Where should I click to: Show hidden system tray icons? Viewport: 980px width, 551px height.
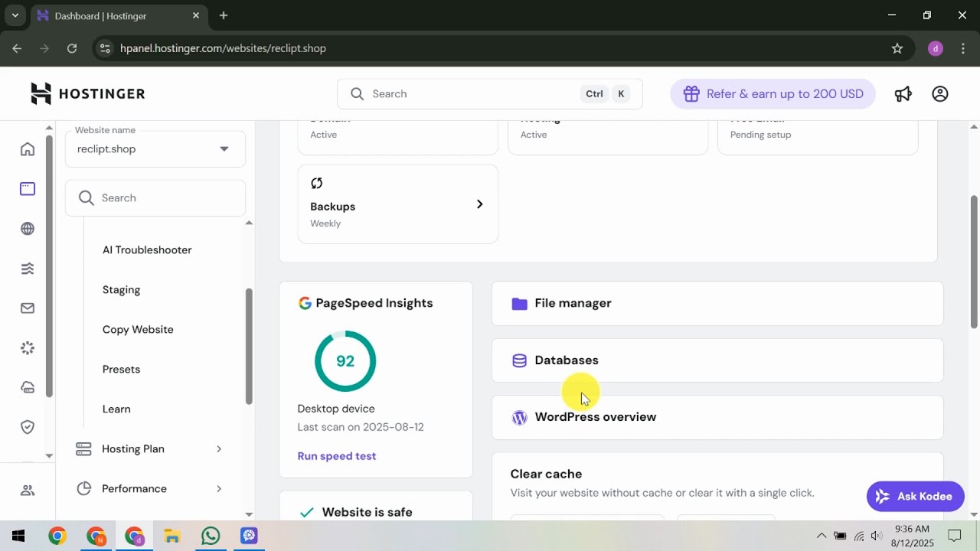(822, 536)
